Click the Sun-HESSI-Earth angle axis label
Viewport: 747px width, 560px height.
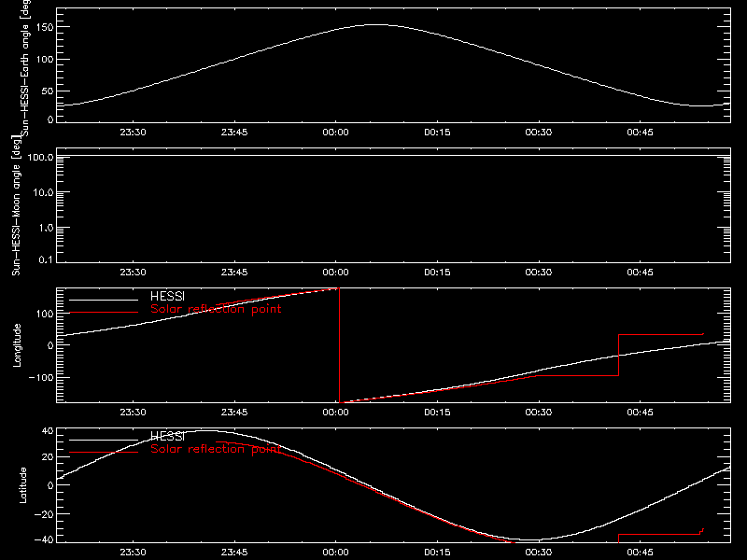click(25, 68)
